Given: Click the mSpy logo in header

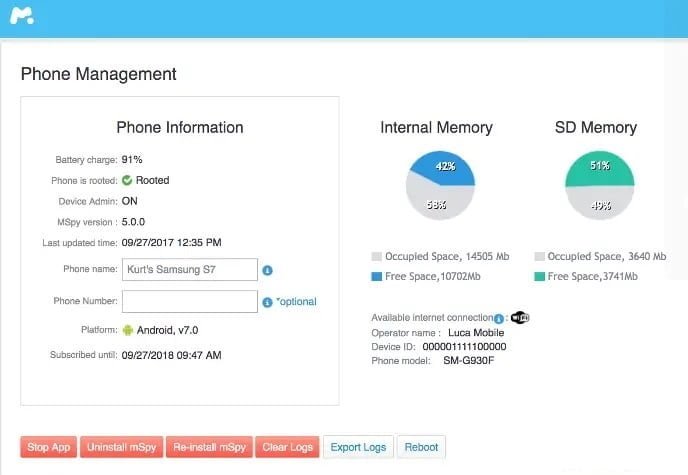Looking at the screenshot, I should (22, 16).
